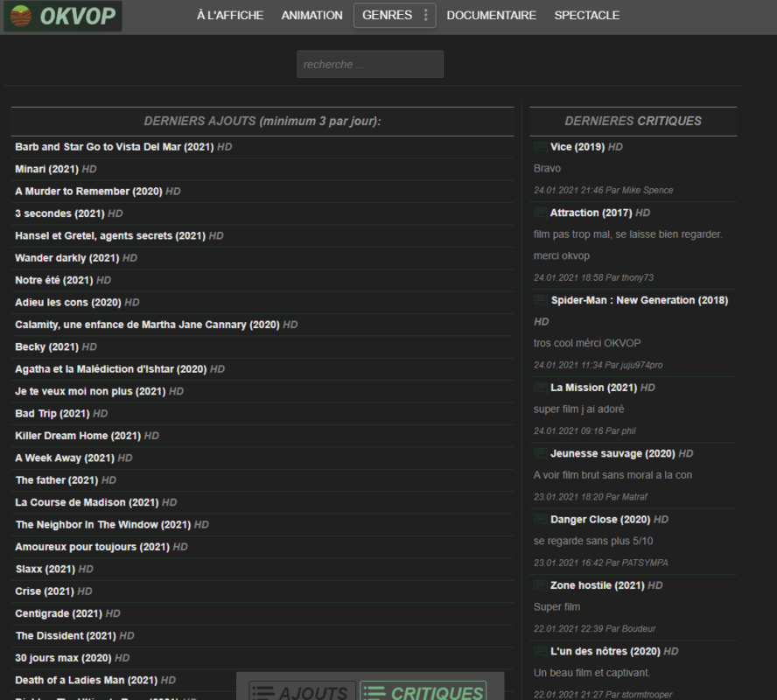Open Calamity, une enfance de Martha Jane Cannary
This screenshot has height=700, width=777.
click(x=147, y=325)
